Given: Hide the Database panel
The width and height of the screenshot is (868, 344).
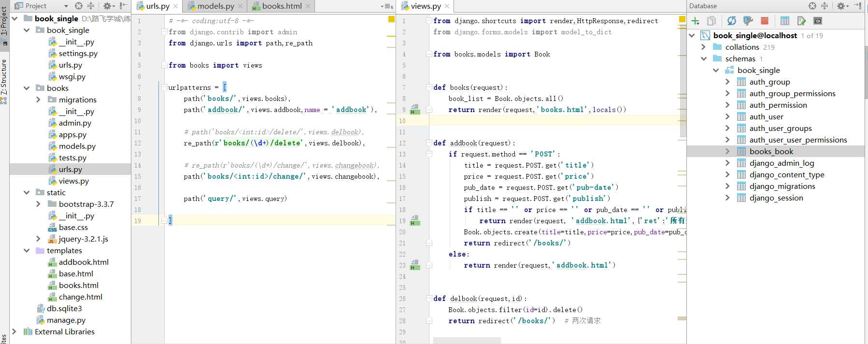Looking at the screenshot, I should 858,6.
